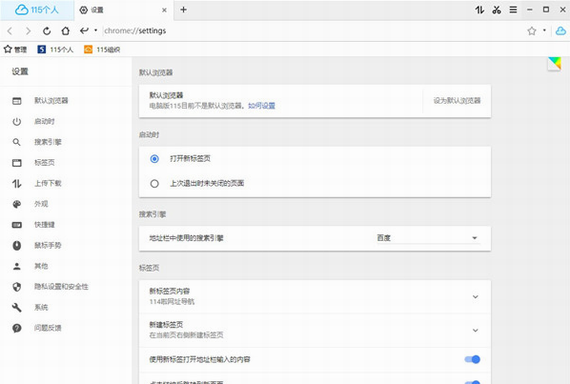Click the 上传下载 arrows icon in sidebar

(x=17, y=183)
